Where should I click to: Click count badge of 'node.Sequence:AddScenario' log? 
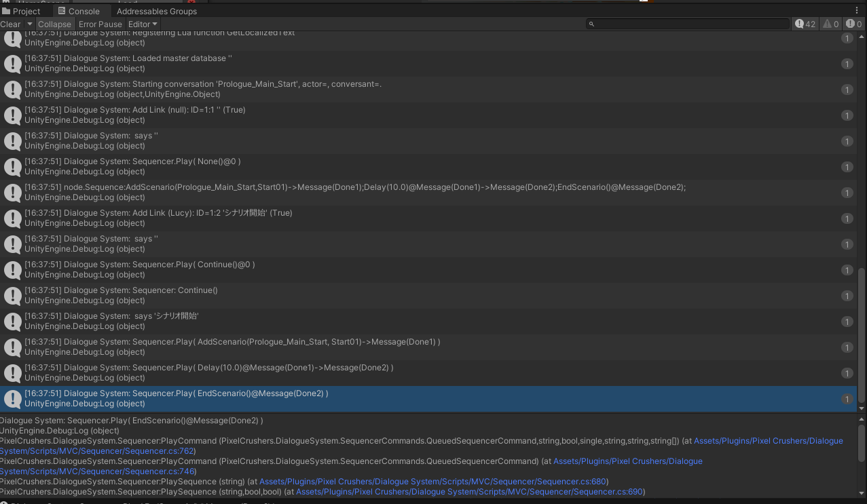[847, 193]
